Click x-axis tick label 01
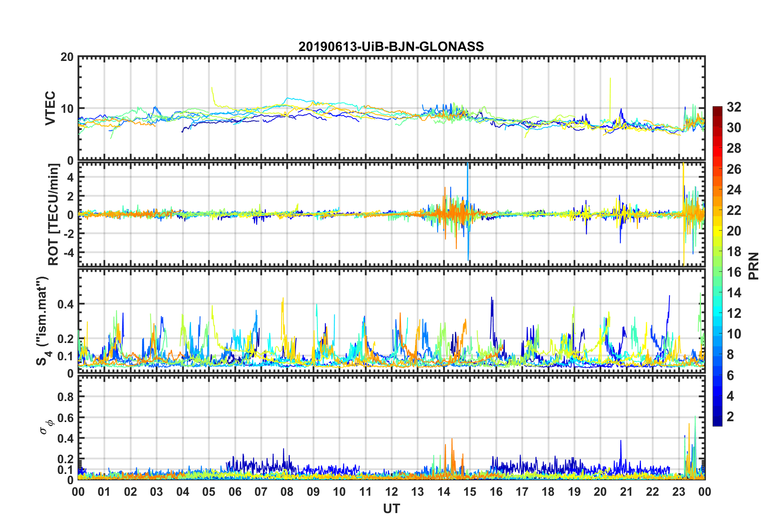The width and height of the screenshot is (783, 532). (104, 492)
